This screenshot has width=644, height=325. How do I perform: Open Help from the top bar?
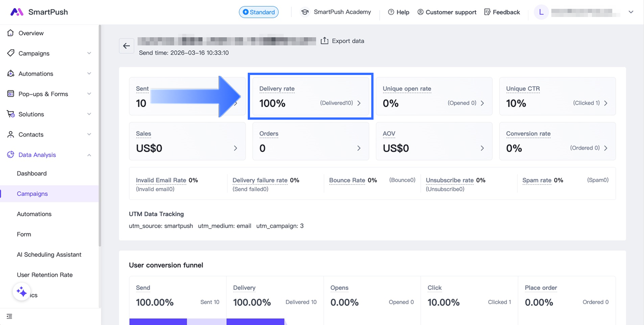pos(399,12)
